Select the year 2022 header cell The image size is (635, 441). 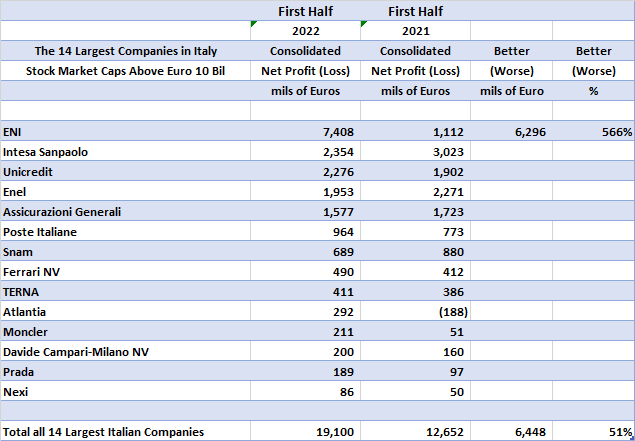305,31
